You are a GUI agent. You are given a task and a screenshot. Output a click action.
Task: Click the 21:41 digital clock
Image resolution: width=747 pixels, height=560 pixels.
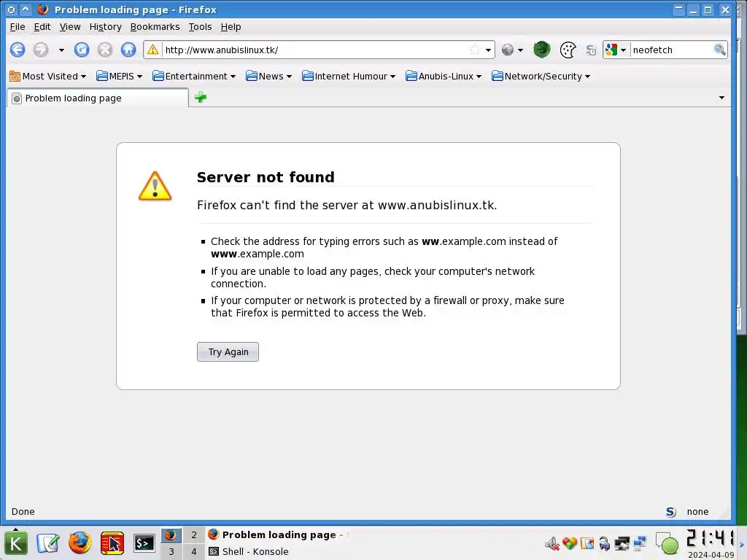[711, 539]
